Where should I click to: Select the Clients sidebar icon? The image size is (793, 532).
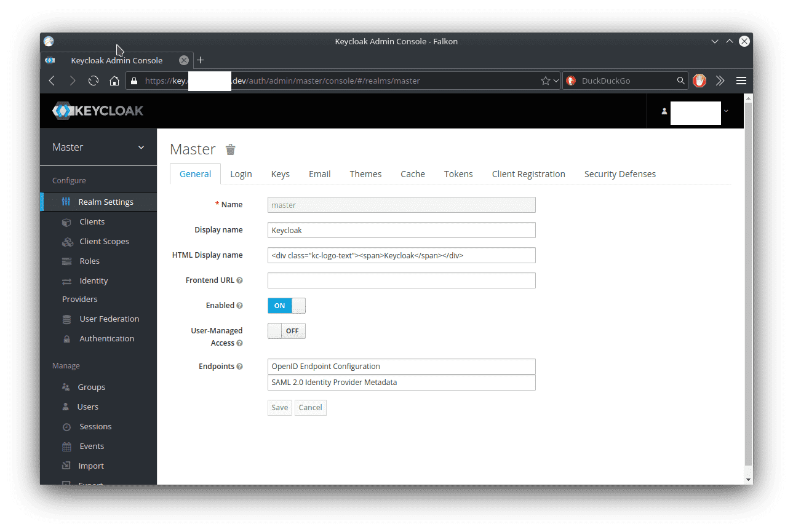click(66, 221)
